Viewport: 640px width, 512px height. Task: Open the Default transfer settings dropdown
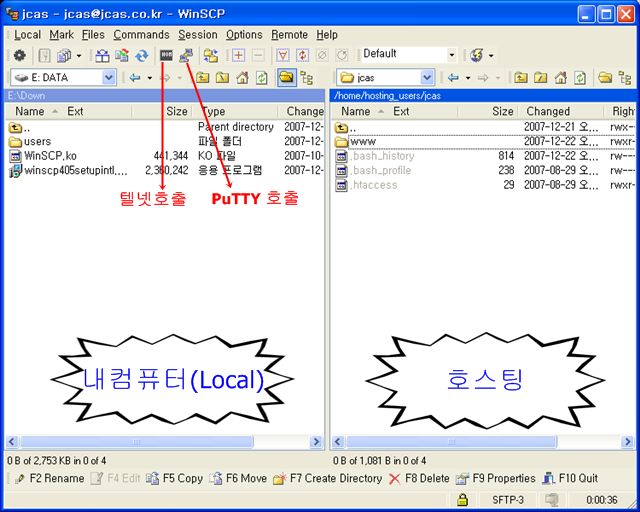coord(451,55)
